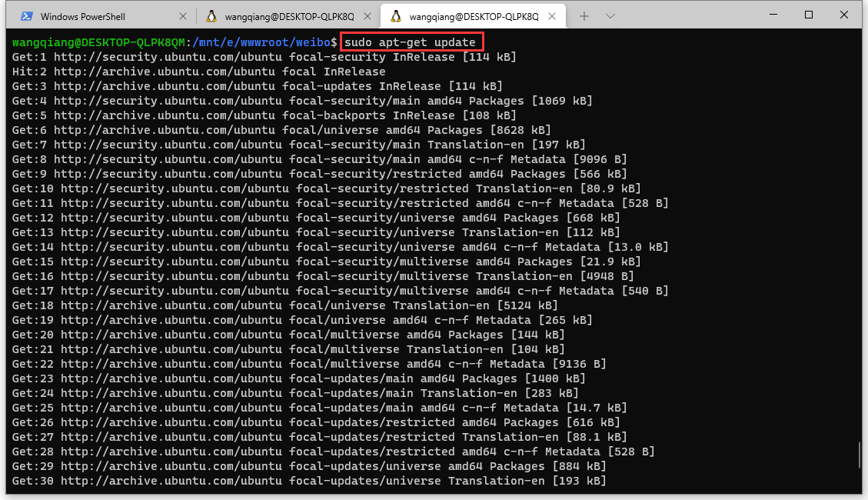This screenshot has height=500, width=868.
Task: Click the Get:27 Translation-en 88.1 kB line
Action: click(x=319, y=437)
